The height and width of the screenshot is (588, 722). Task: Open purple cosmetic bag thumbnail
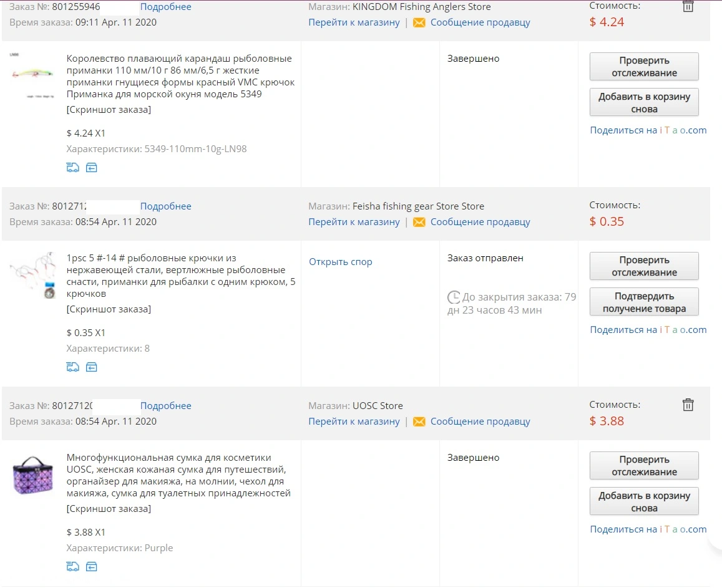coord(32,475)
